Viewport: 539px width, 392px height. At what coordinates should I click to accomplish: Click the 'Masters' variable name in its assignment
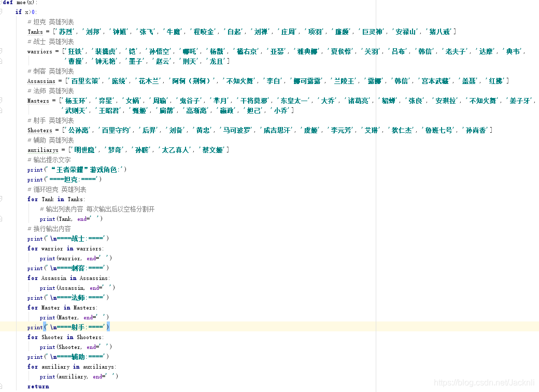pyautogui.click(x=38, y=101)
